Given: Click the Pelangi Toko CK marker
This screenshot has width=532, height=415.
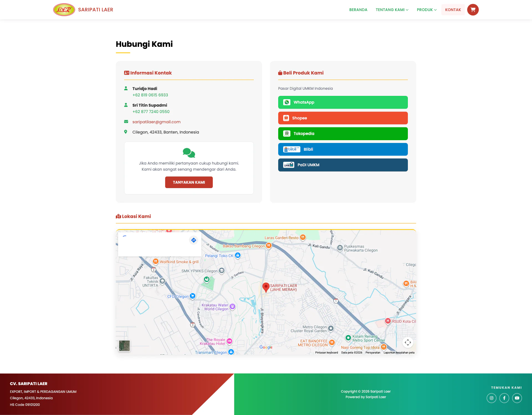Looking at the screenshot, I should click(237, 255).
